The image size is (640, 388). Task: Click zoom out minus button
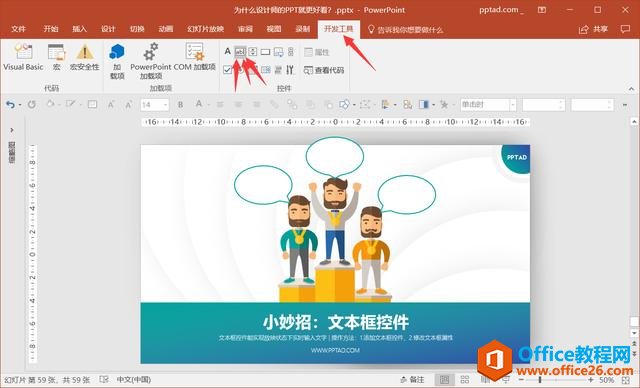[x=521, y=380]
